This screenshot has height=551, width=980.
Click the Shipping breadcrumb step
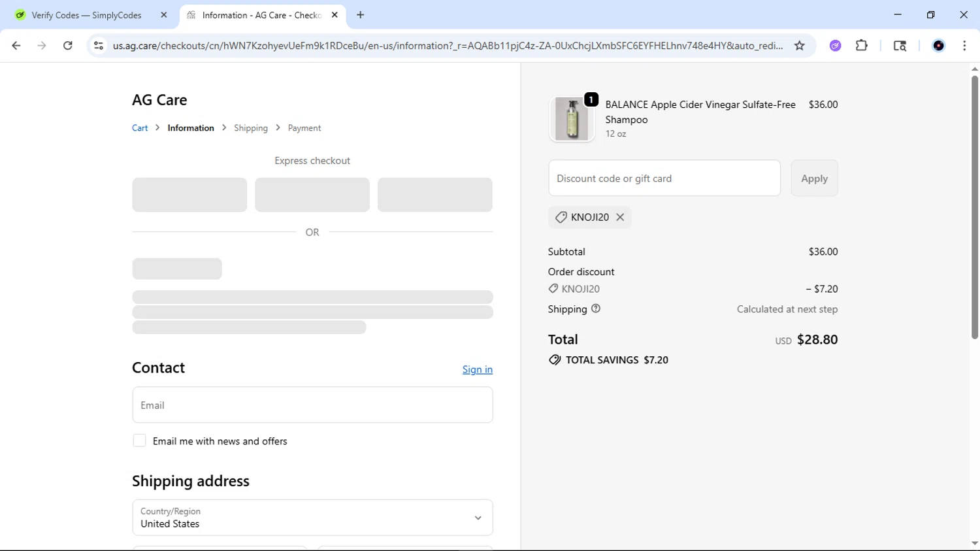tap(251, 128)
